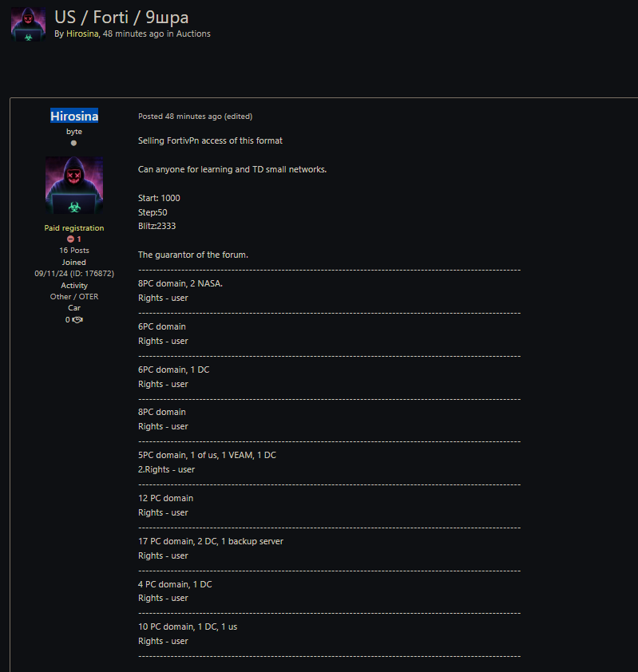Screen dimensions: 638x672
Task: Go to the Auctions section link
Action: coord(193,34)
